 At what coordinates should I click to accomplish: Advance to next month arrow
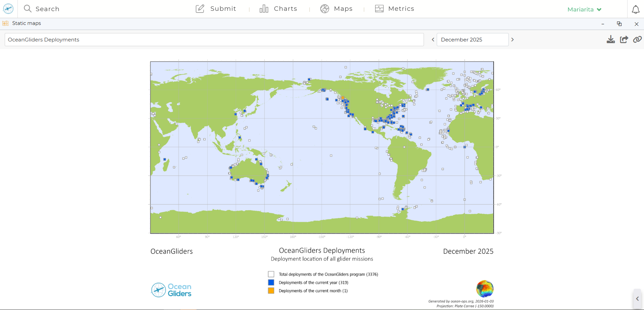[512, 40]
